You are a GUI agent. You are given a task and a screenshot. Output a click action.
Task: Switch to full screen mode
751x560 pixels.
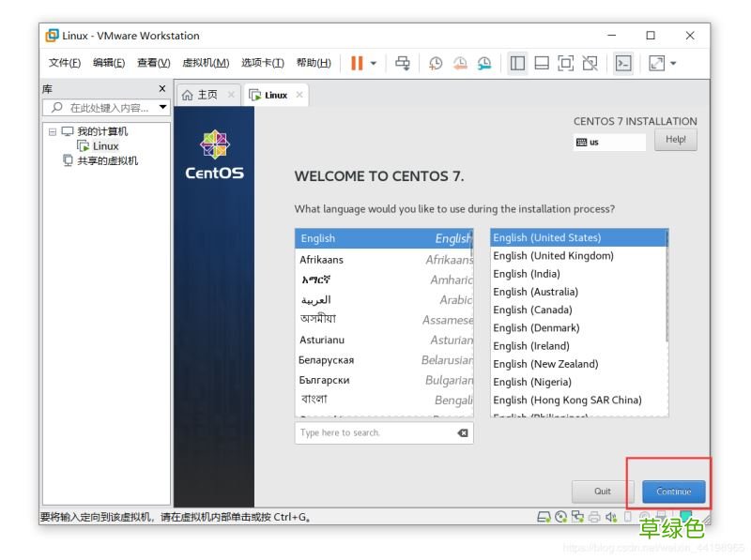point(565,63)
